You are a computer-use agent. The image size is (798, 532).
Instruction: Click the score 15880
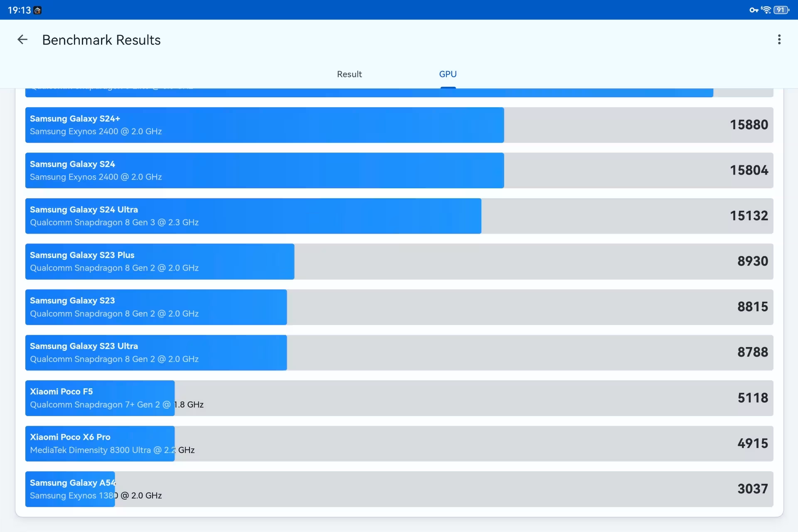click(749, 125)
